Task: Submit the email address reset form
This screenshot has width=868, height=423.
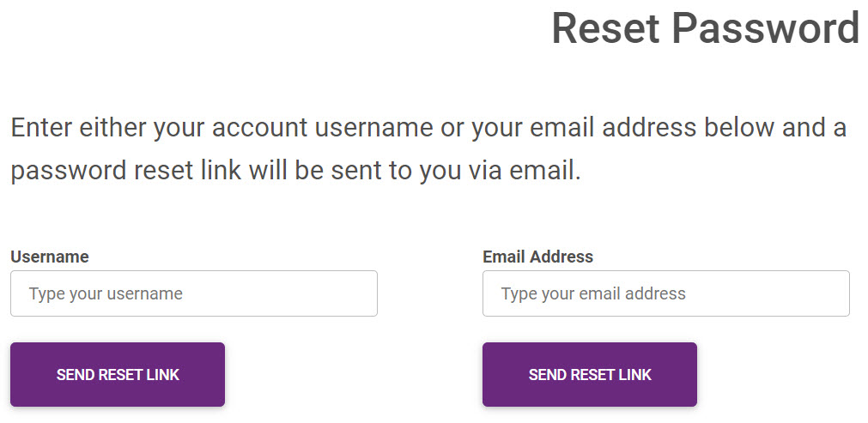Action: pyautogui.click(x=590, y=374)
